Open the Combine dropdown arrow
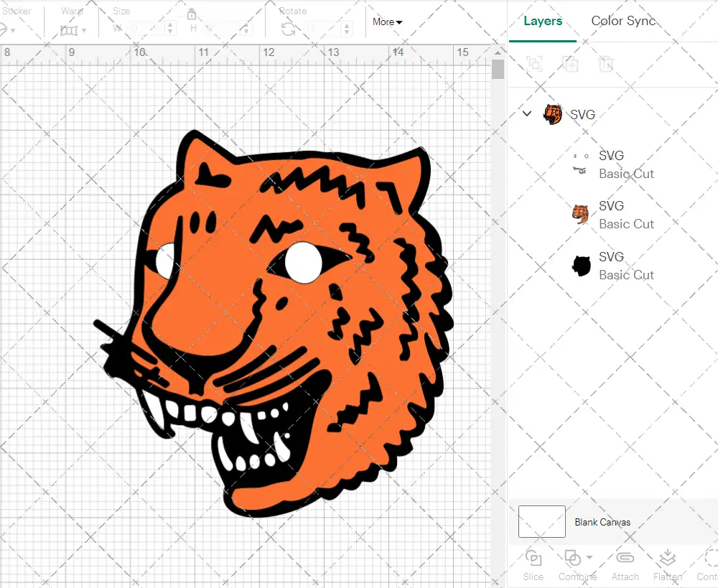This screenshot has width=718, height=588. tap(589, 558)
